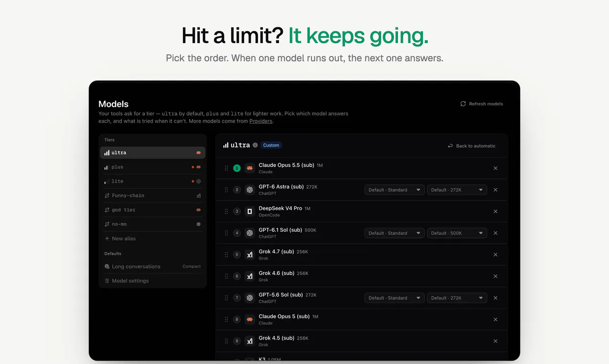Click the number 4 badge on GPT-6.1 Sol

(x=237, y=233)
